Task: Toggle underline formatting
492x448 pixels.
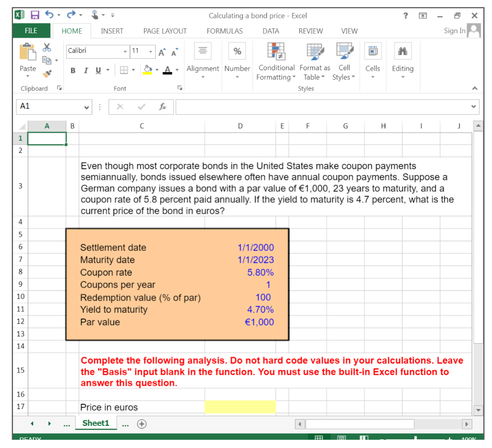Action: coord(98,70)
